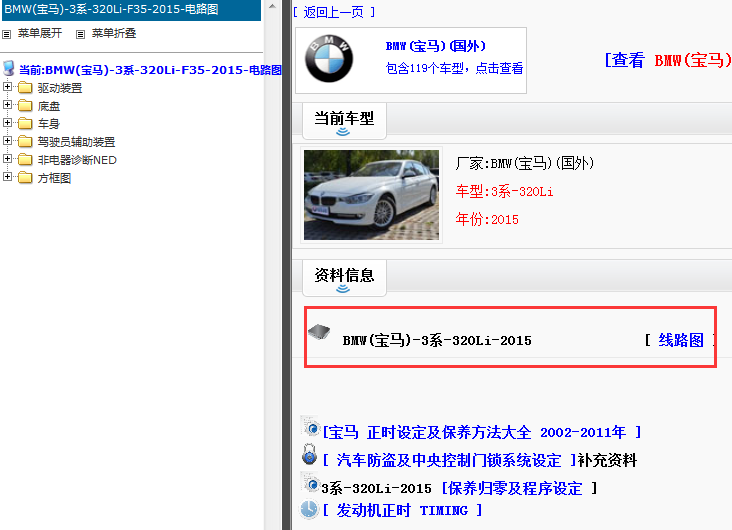Viewport: 732px width, 530px height.
Task: Open 汽车防盗及中央控制门锁系统设定 link
Action: point(450,460)
